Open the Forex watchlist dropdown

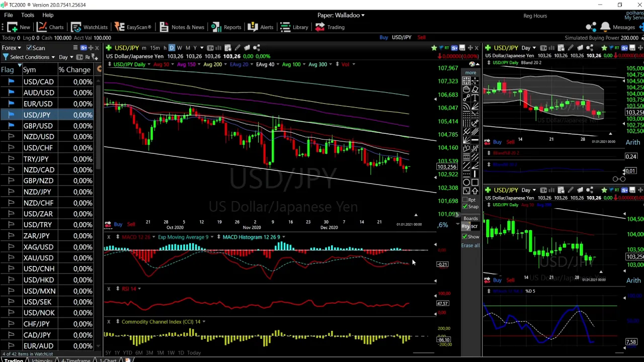pos(12,48)
